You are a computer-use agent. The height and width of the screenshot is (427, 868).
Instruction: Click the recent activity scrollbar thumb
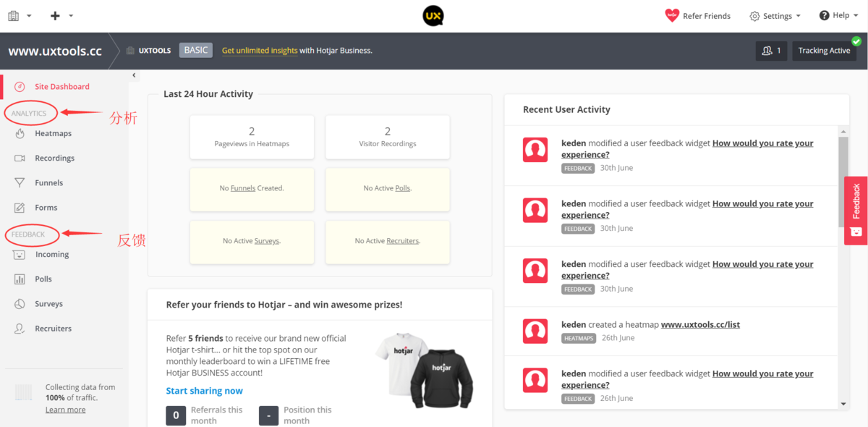point(843,181)
